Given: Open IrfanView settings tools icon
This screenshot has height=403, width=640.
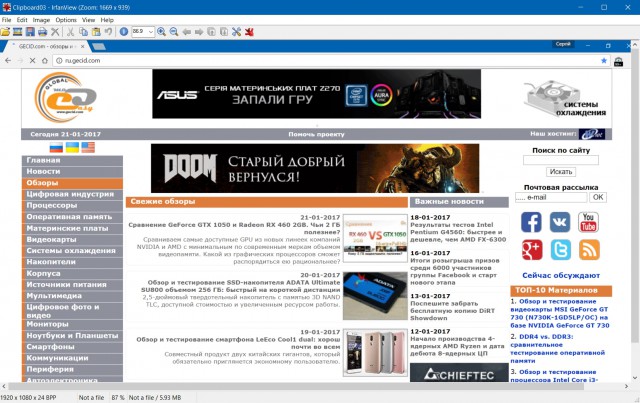Looking at the screenshot, I should point(236,32).
